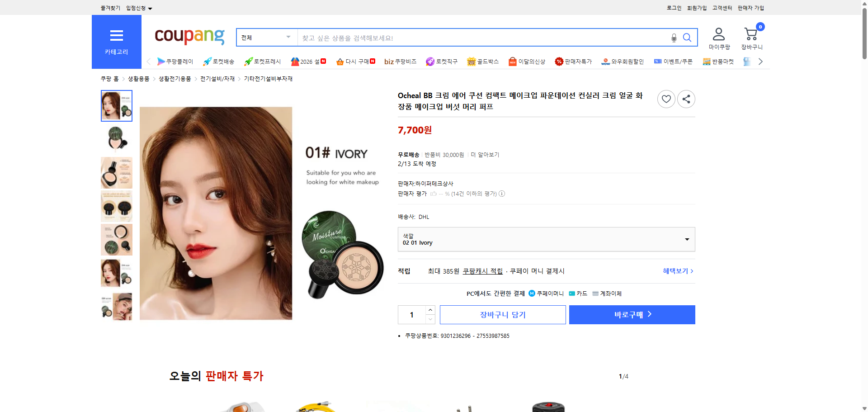Activate the voice search microphone
This screenshot has height=412, width=868.
[x=673, y=38]
